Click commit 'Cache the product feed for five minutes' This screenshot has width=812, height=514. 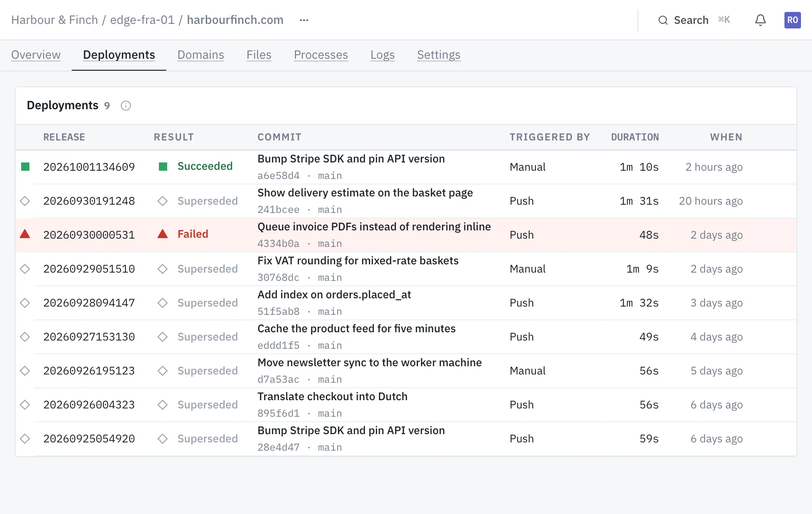click(x=356, y=329)
